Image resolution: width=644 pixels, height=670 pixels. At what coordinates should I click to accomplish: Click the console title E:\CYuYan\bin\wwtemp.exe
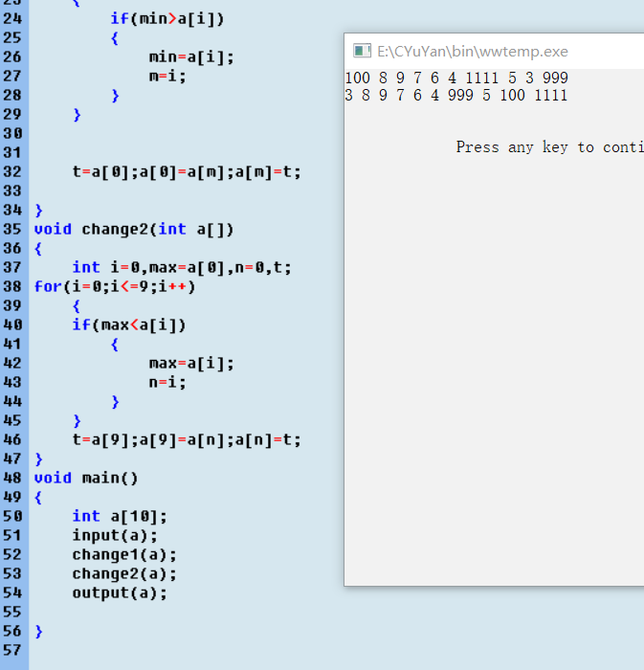pyautogui.click(x=473, y=52)
